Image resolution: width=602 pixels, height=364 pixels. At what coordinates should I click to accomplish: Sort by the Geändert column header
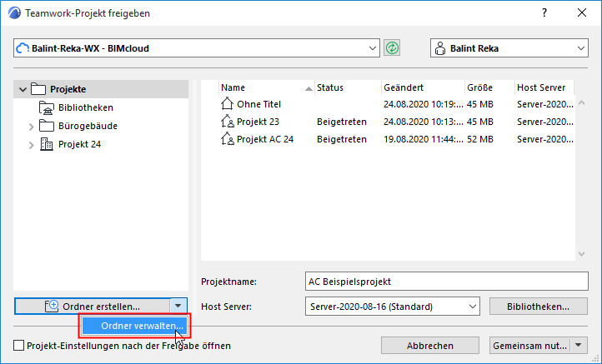(x=423, y=87)
